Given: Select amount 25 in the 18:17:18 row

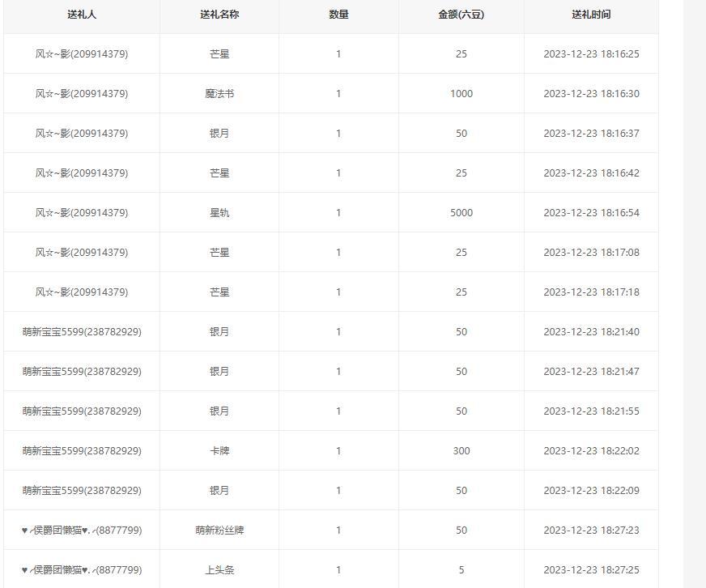Looking at the screenshot, I should [x=461, y=292].
